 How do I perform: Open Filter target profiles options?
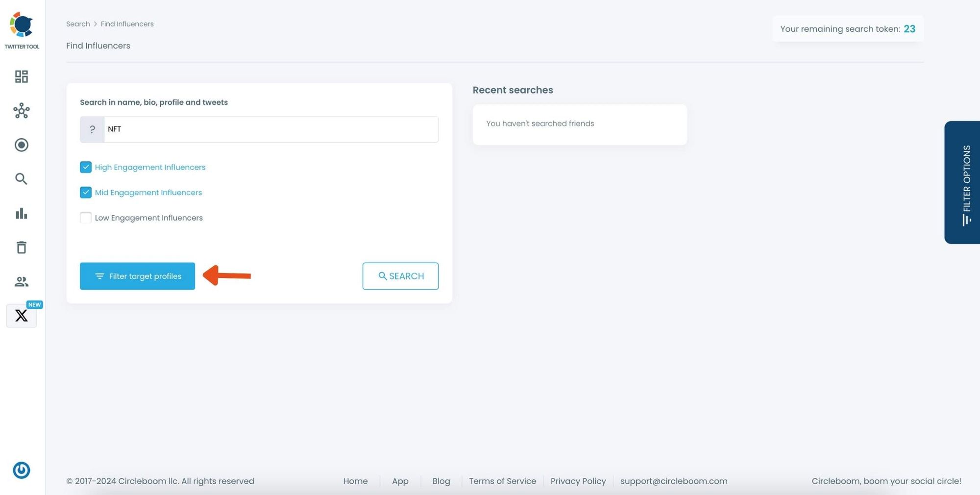(x=137, y=276)
